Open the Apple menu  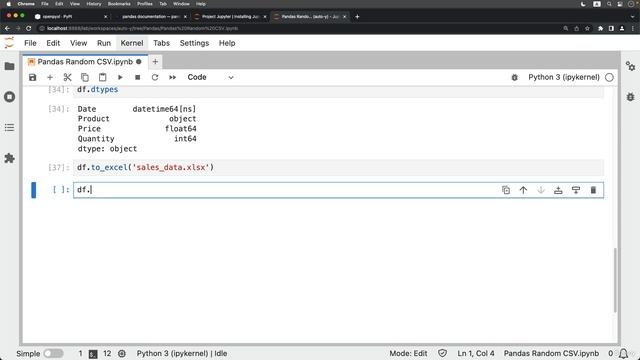8,4
